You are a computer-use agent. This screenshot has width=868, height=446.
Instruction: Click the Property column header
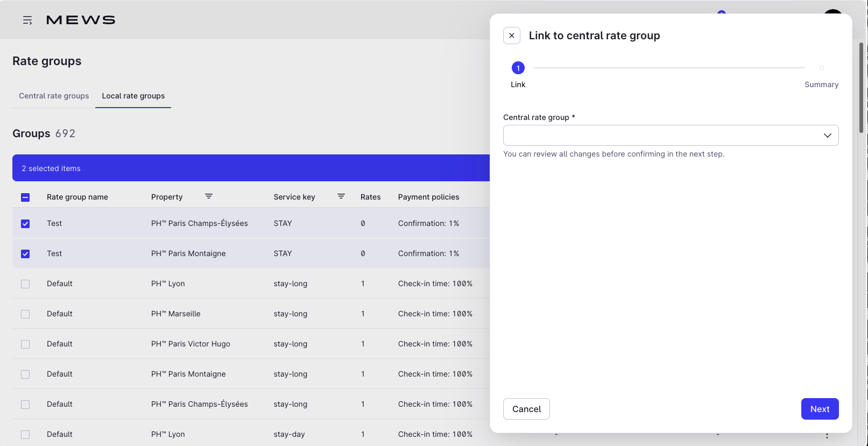[x=167, y=197]
